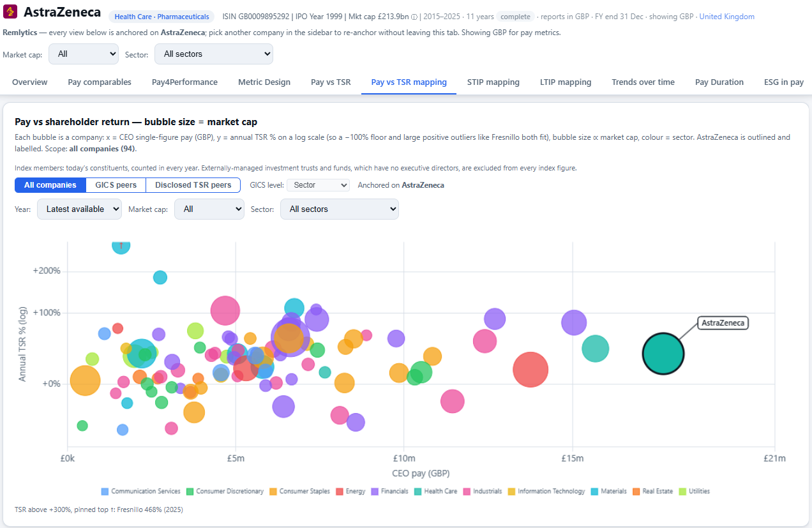Open the Market cap dropdown next to Year
The height and width of the screenshot is (528, 812).
209,209
